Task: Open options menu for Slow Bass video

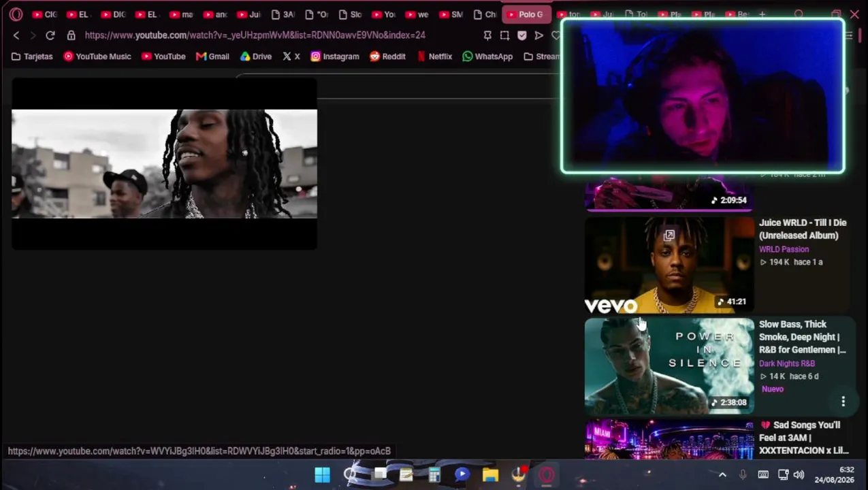Action: 843,402
